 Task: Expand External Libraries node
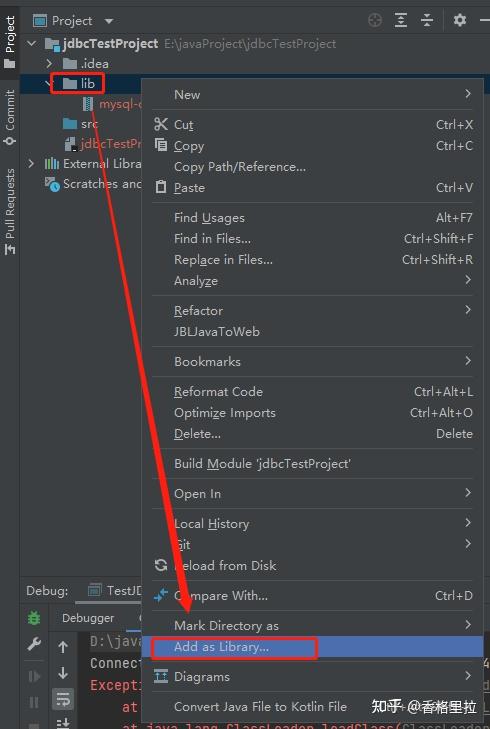(x=31, y=164)
